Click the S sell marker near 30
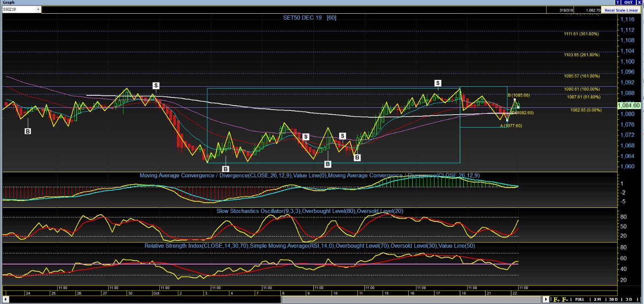 pos(156,86)
